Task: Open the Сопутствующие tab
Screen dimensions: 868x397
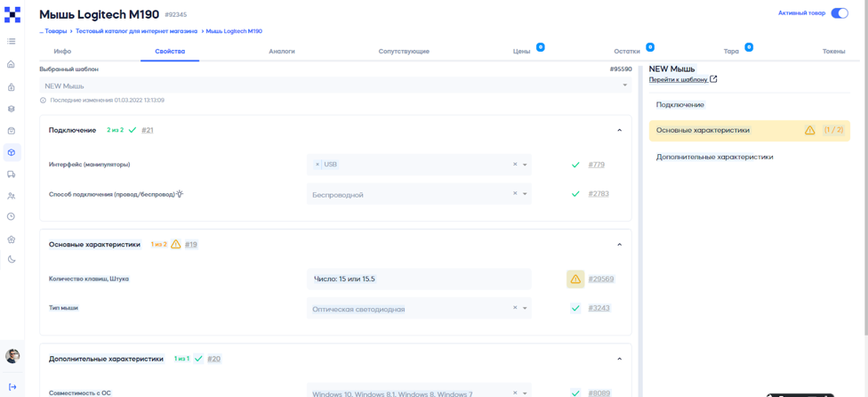Action: [404, 51]
